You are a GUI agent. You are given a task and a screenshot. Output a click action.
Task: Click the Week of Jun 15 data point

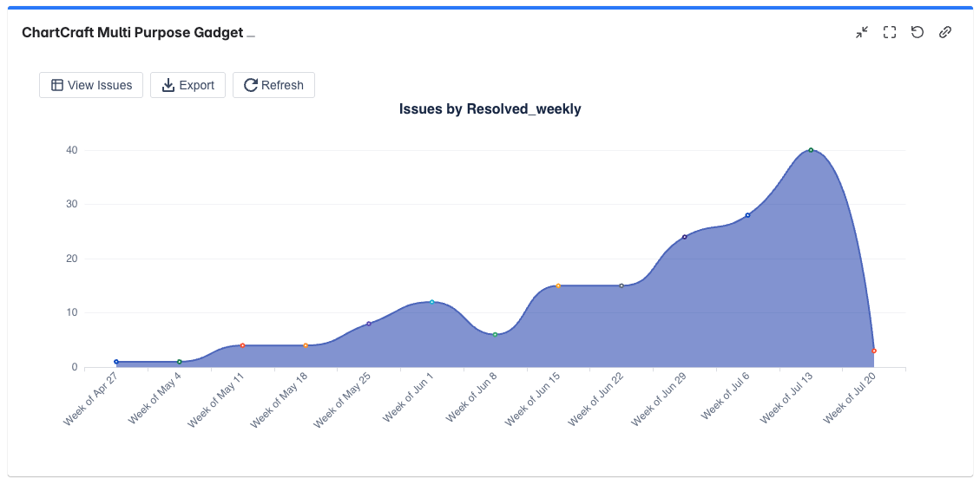pyautogui.click(x=558, y=285)
